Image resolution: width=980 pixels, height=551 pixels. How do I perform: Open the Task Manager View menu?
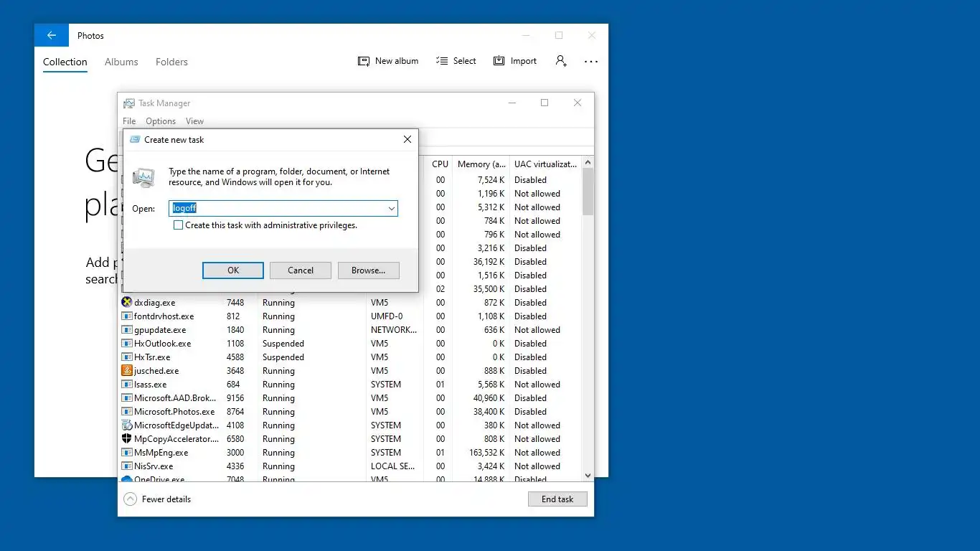pos(194,121)
